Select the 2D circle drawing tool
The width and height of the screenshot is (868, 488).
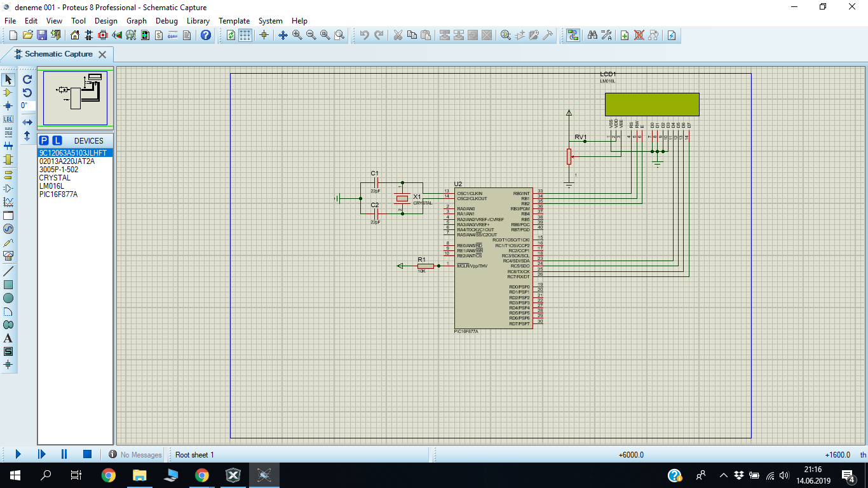point(8,298)
